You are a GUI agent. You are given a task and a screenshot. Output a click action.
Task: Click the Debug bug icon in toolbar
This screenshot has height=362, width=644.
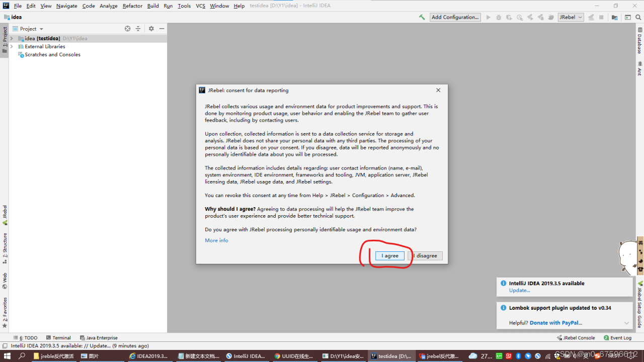click(x=499, y=17)
